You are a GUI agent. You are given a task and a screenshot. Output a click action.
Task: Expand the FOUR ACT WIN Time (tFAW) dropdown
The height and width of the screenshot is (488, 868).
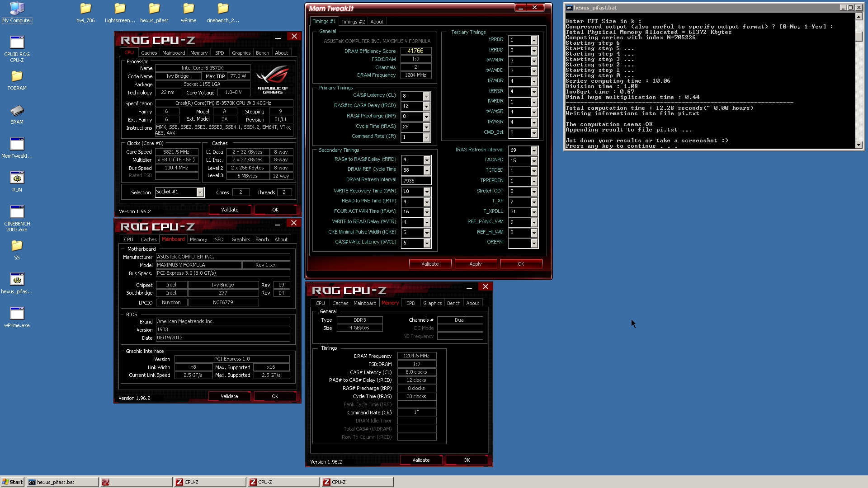pyautogui.click(x=426, y=212)
